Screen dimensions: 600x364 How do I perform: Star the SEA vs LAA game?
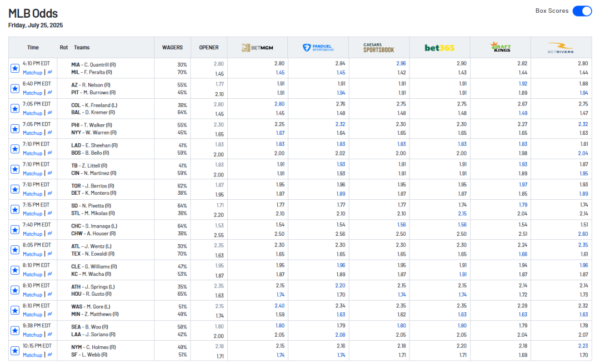click(x=15, y=331)
